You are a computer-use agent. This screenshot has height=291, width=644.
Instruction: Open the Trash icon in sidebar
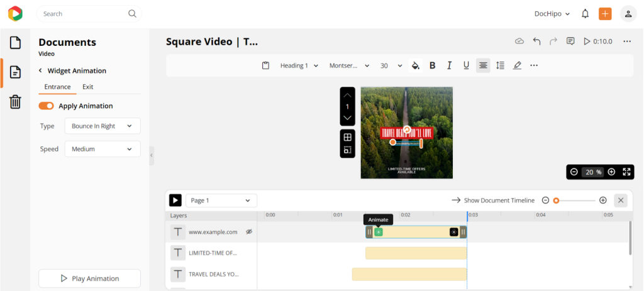tap(15, 101)
